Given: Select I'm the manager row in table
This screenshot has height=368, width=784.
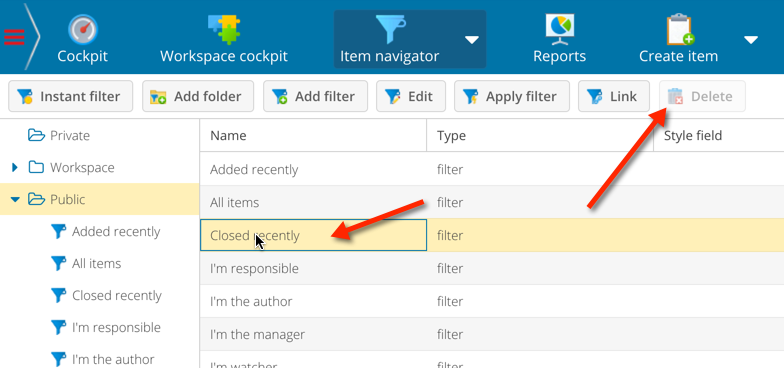Looking at the screenshot, I should 492,334.
